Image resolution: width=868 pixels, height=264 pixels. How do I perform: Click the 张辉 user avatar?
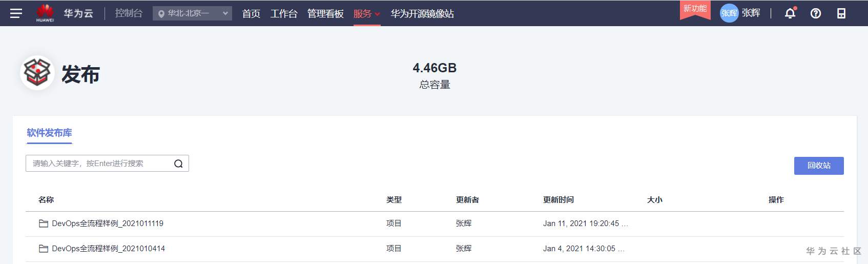click(729, 13)
